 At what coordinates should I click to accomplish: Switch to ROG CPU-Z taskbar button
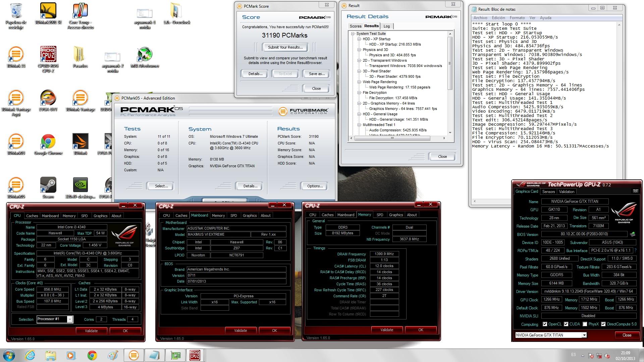coord(195,355)
